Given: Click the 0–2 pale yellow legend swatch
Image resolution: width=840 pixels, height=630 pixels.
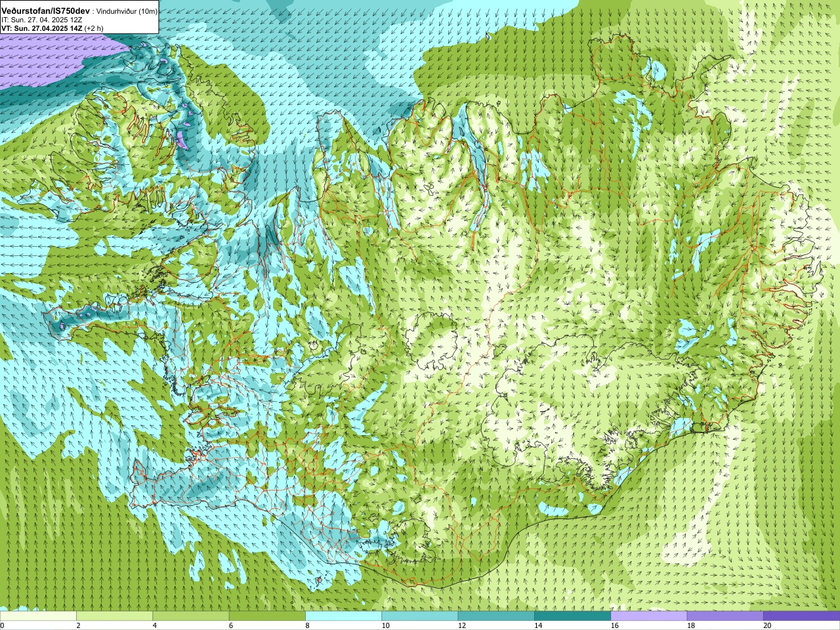Looking at the screenshot, I should (39, 616).
